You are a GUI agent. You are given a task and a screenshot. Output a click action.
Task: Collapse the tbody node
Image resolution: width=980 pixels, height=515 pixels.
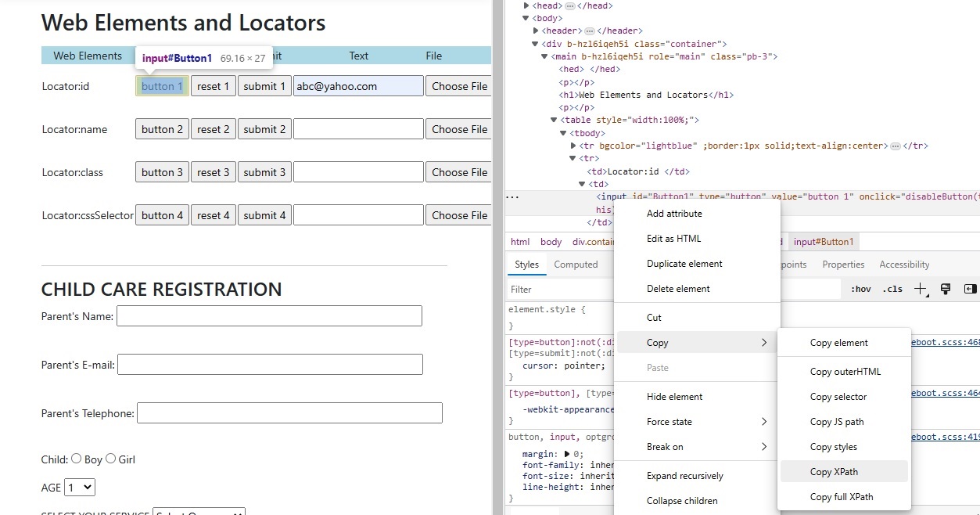click(x=564, y=133)
